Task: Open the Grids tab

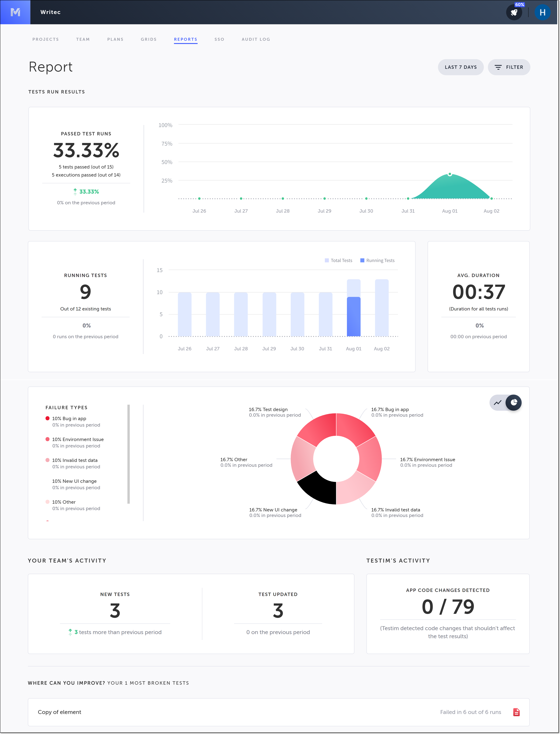Action: click(x=149, y=39)
